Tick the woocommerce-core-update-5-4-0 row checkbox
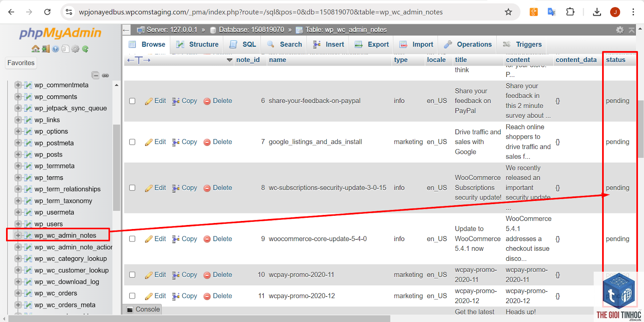This screenshot has height=322, width=644. click(x=132, y=239)
